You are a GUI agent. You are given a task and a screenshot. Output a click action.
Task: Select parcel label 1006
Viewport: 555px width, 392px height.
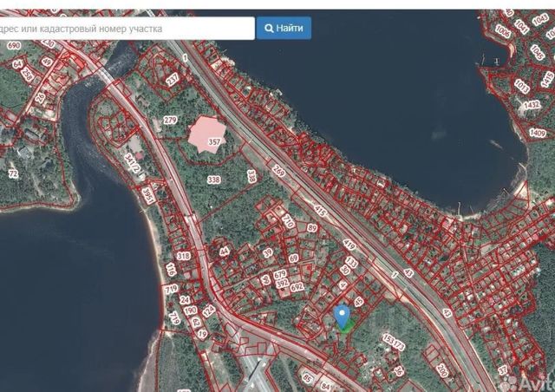503,31
